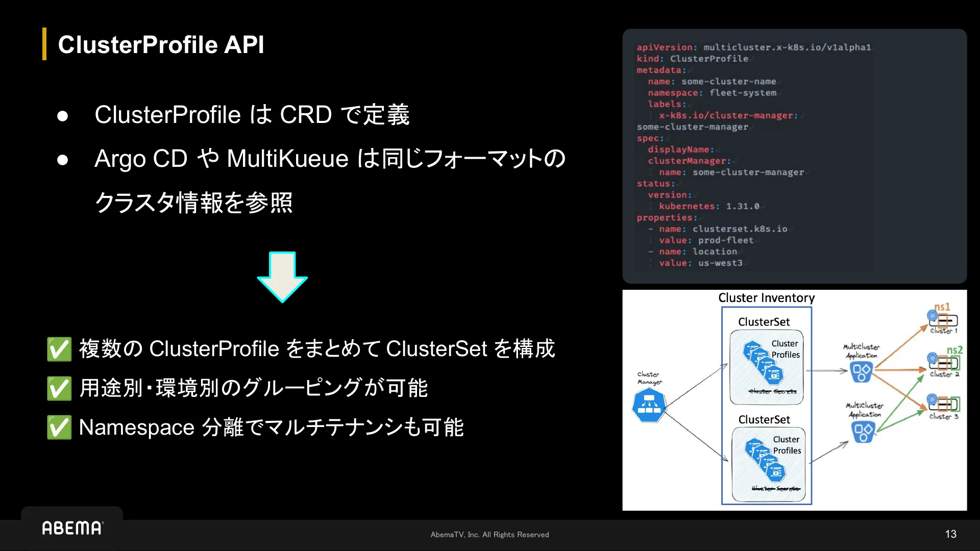Click the Argo CD や MultiKueue bullet text

[330, 159]
